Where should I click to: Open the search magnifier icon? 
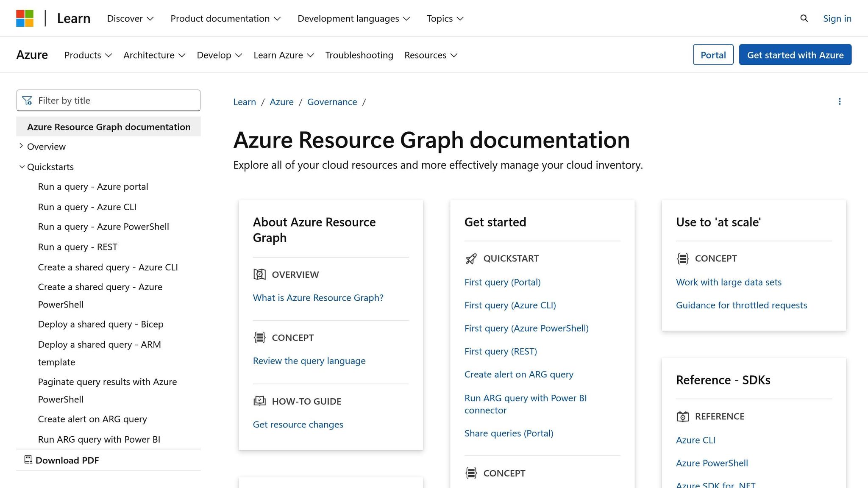coord(804,18)
